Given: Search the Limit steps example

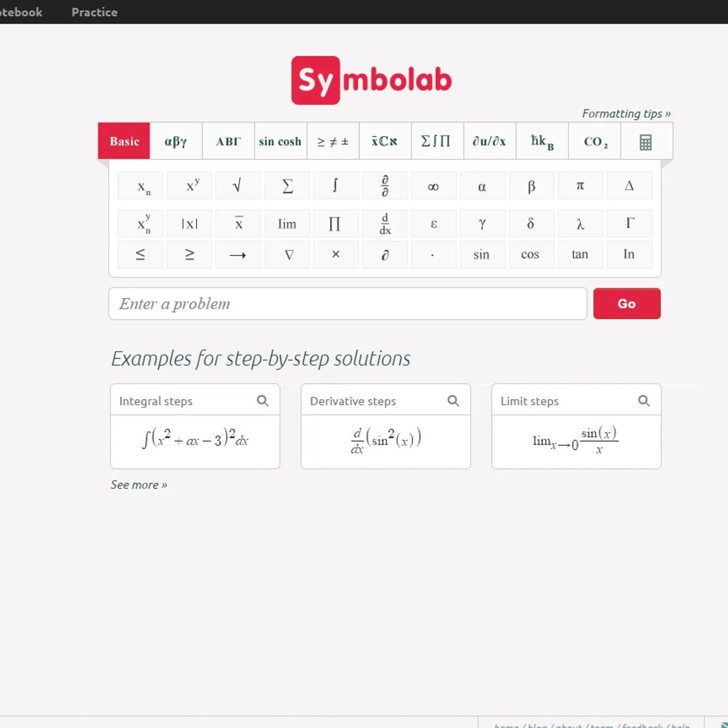Looking at the screenshot, I should pyautogui.click(x=644, y=400).
